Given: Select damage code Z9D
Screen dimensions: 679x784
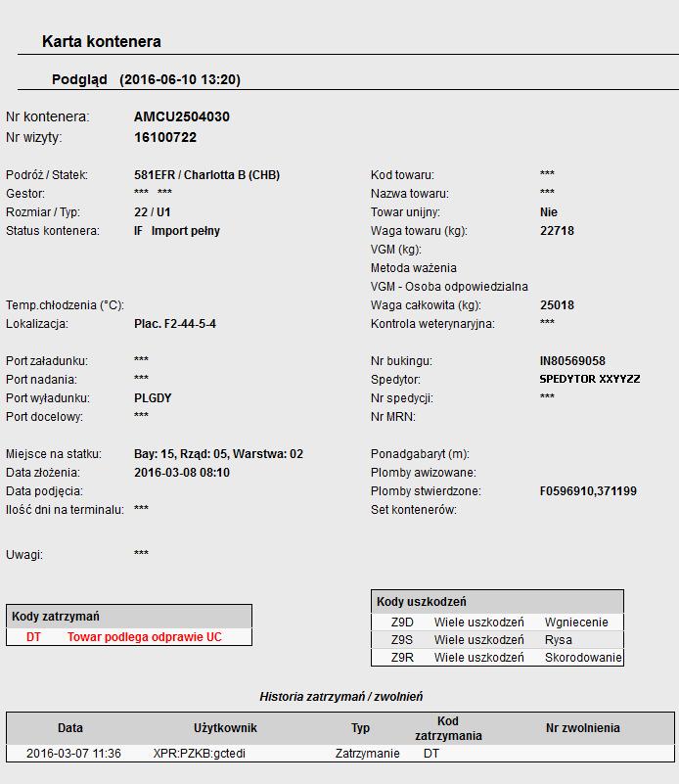Looking at the screenshot, I should click(402, 623).
